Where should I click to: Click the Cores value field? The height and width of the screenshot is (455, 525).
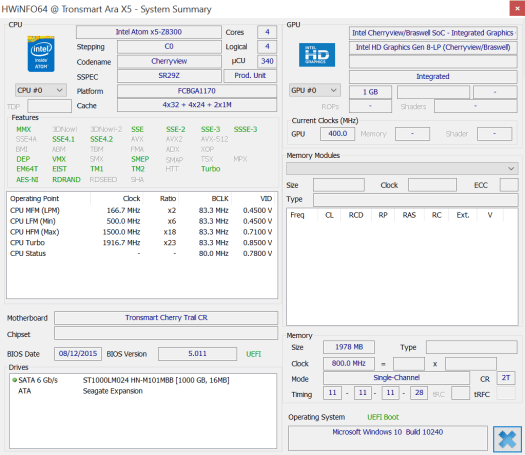click(x=267, y=32)
